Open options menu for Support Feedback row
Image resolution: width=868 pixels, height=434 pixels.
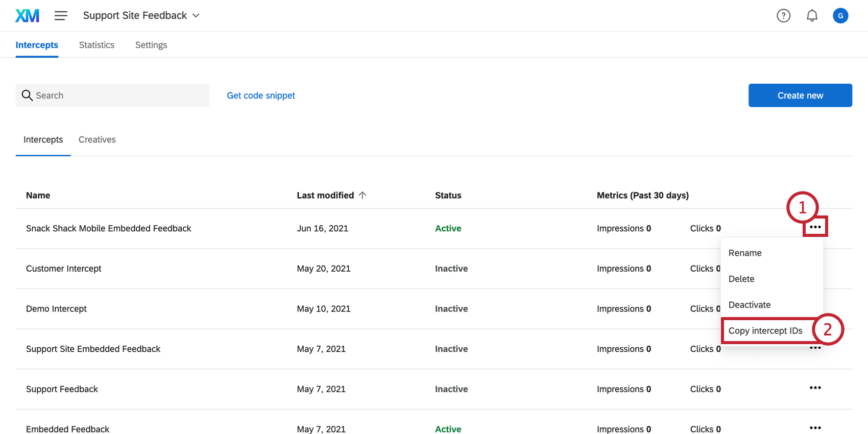tap(815, 388)
